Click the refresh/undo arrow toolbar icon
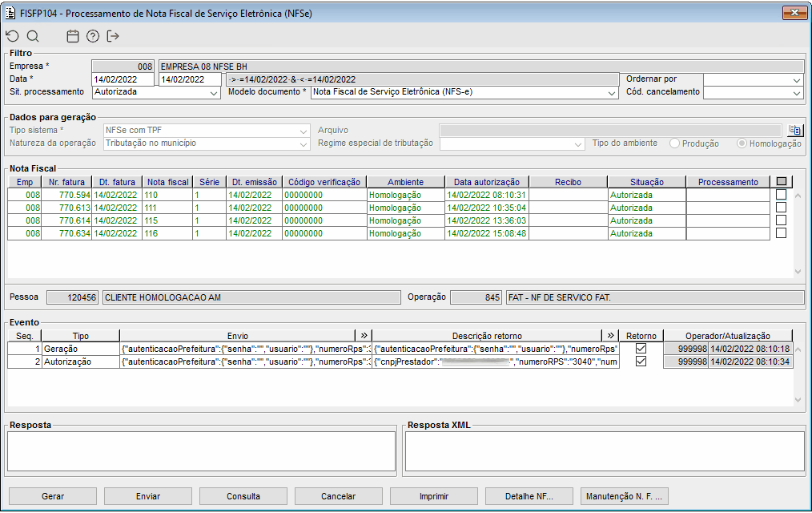Viewport: 812px width, 513px height. [11, 36]
